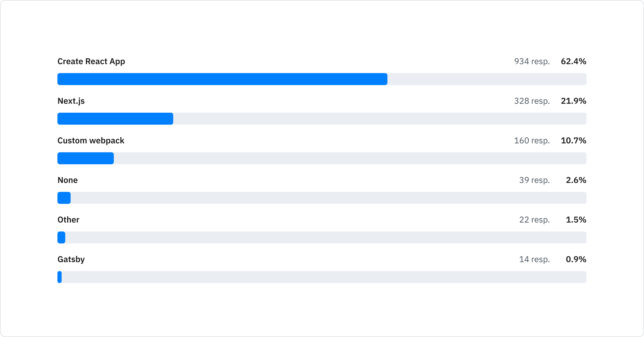Click the blue filled Create React App bar
This screenshot has width=644, height=337.
(x=222, y=79)
